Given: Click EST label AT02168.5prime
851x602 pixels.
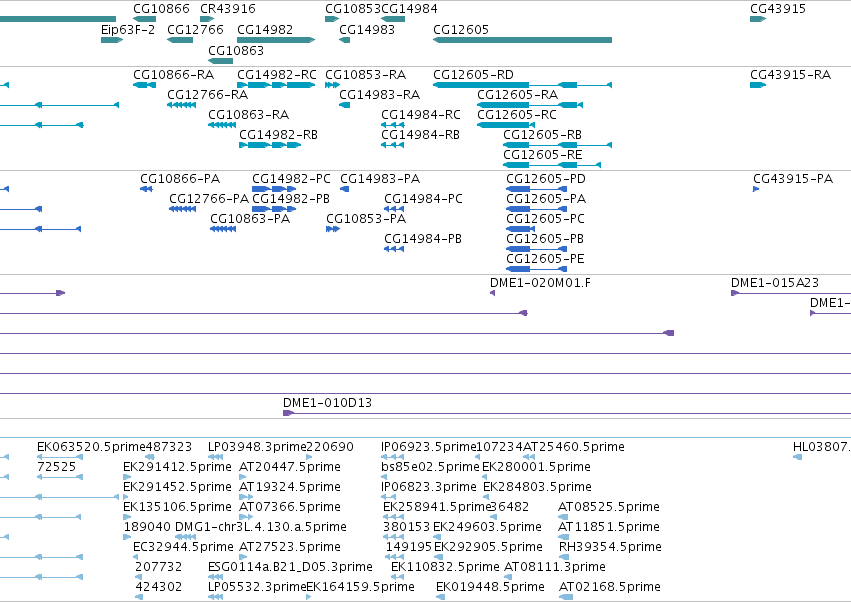Looking at the screenshot, I should pos(609,587).
